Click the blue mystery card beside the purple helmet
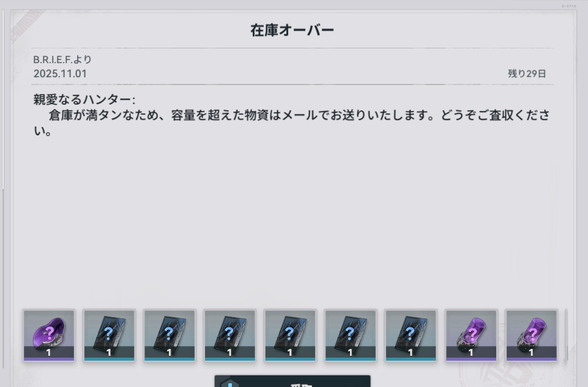This screenshot has height=387, width=588. pos(109,335)
